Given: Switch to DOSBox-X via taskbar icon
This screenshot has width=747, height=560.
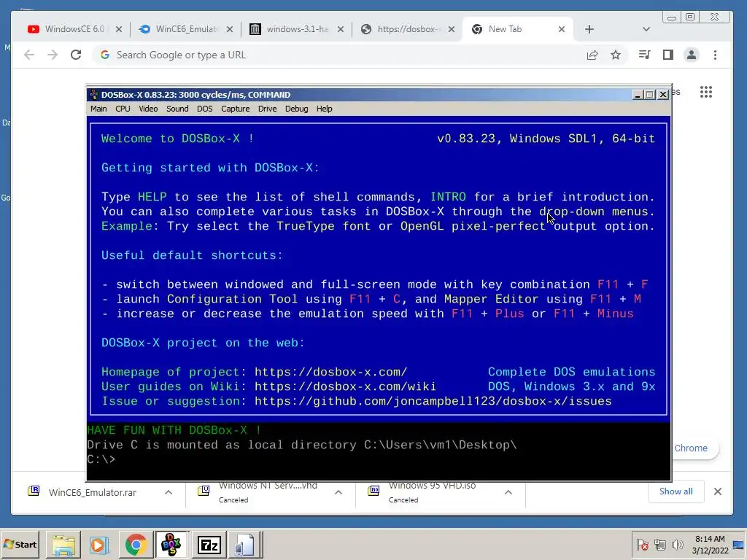Looking at the screenshot, I should click(171, 544).
